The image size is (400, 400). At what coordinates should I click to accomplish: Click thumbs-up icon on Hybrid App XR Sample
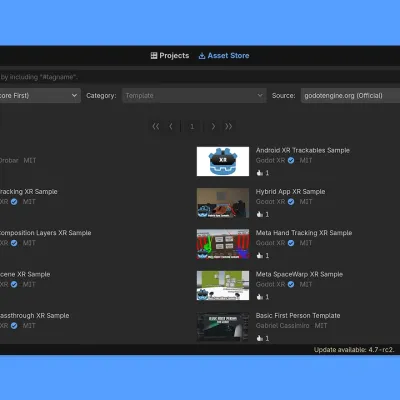[x=260, y=214]
